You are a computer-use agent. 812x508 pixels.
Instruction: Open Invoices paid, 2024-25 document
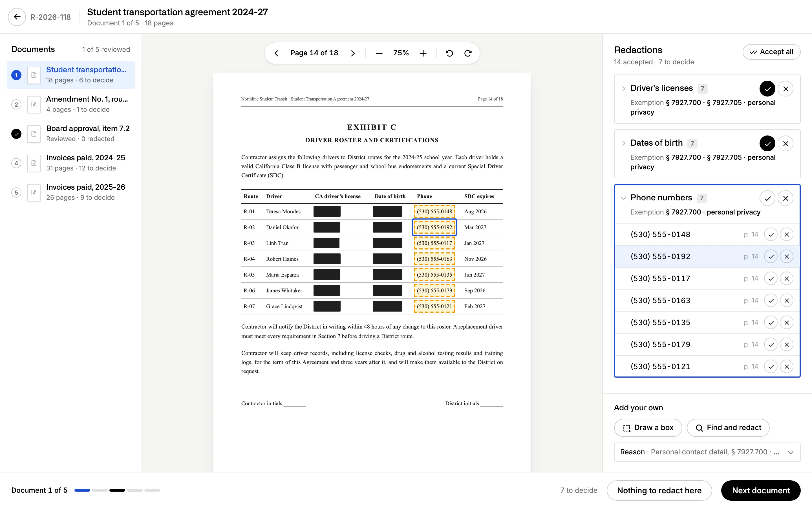[70, 163]
